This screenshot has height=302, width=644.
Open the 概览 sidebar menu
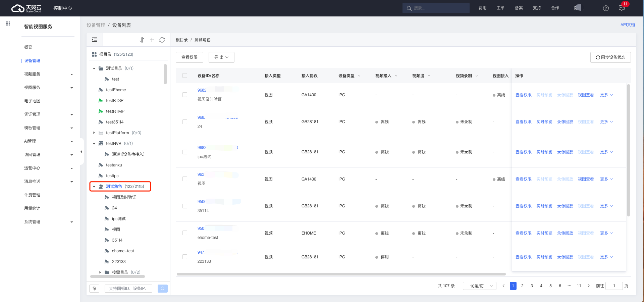coord(28,47)
